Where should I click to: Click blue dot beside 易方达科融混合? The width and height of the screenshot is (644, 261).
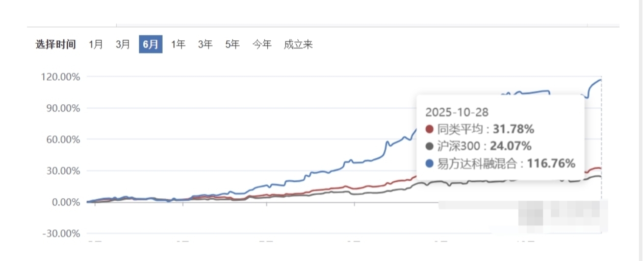[429, 163]
